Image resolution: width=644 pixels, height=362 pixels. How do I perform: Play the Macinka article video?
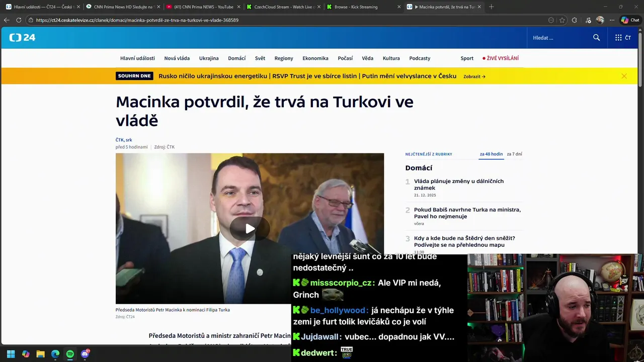point(250,229)
